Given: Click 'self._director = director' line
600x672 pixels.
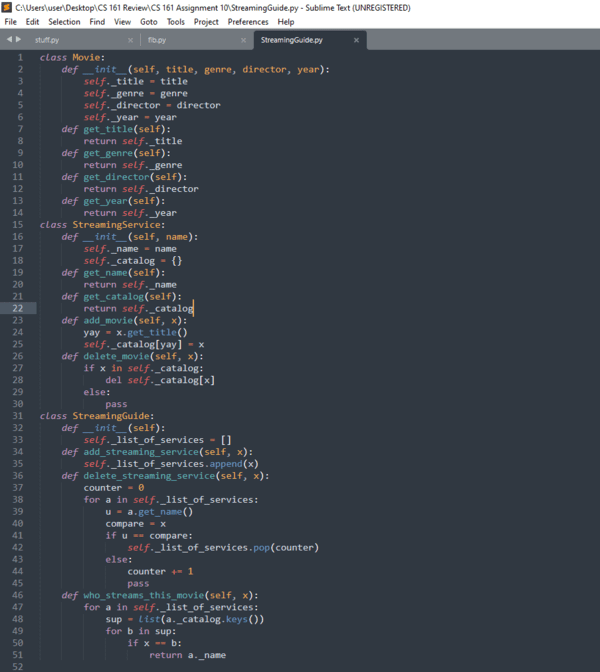Looking at the screenshot, I should (152, 105).
